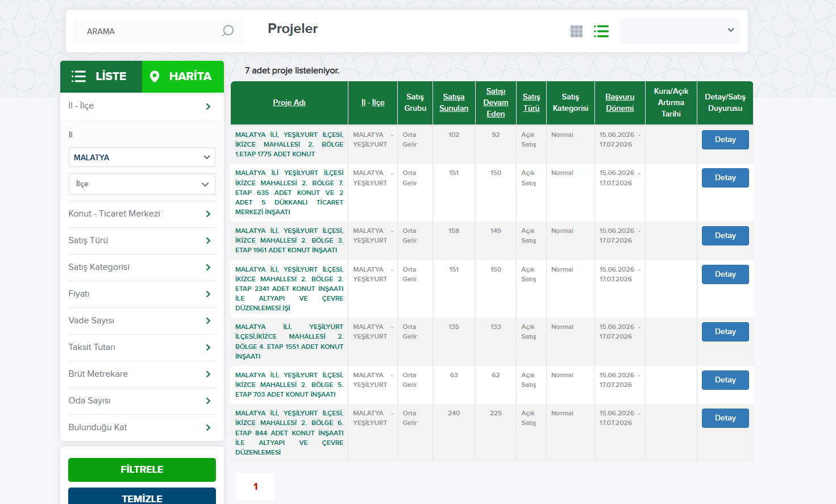
Task: Expand the Bulunduğu Kat filter
Action: pyautogui.click(x=142, y=428)
